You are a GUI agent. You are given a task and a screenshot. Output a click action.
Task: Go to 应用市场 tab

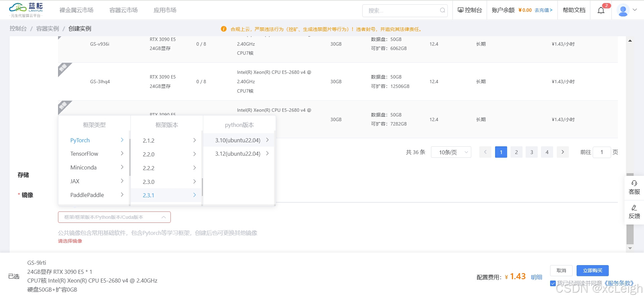pyautogui.click(x=165, y=10)
